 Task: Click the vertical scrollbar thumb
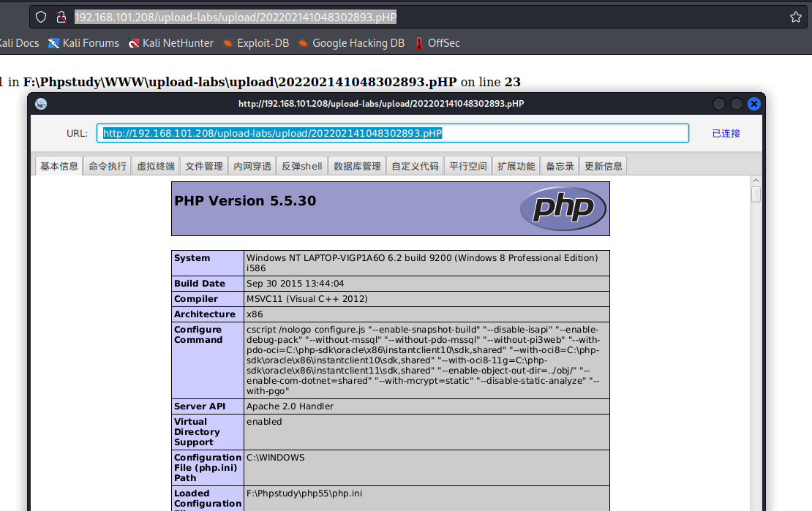(x=756, y=194)
